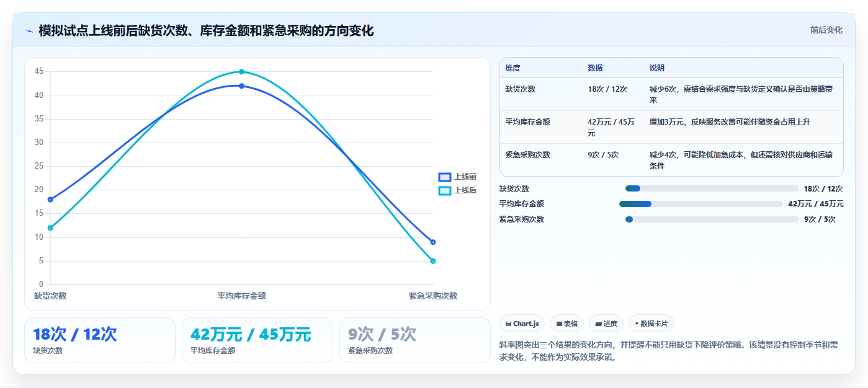Select the 进度 tag chip
The width and height of the screenshot is (868, 388).
click(x=606, y=324)
